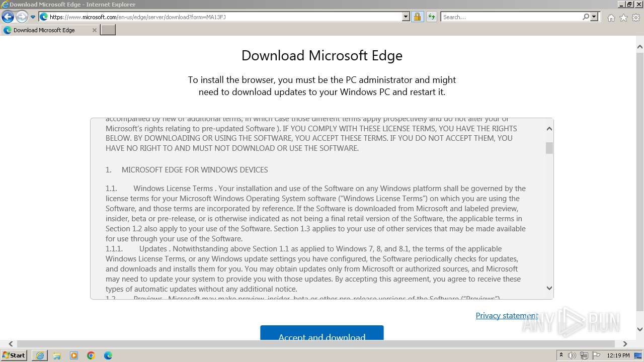The image size is (644, 362).
Task: Click the '1. MICROSOFT EDGE FOR WINDOWS DEVICES' line
Action: 187,170
